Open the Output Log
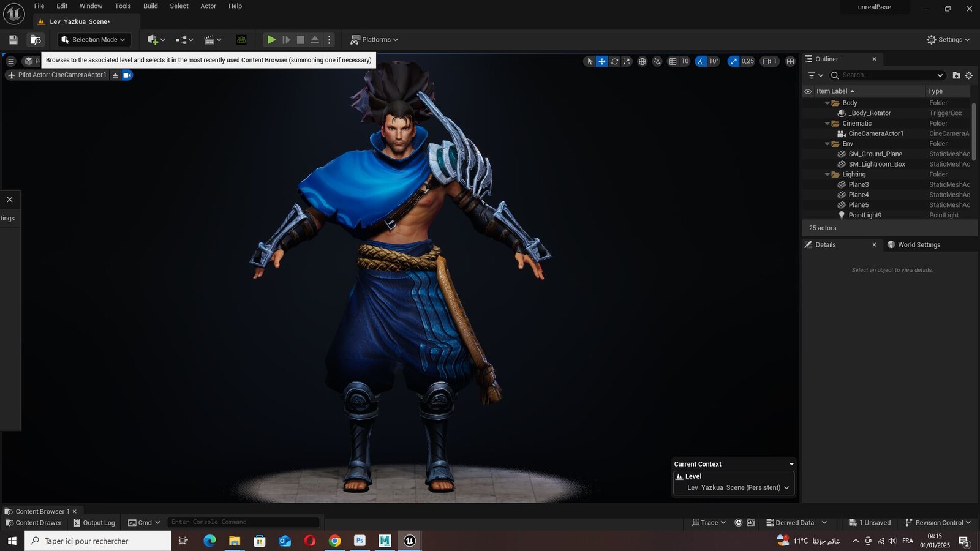This screenshot has width=980, height=551. click(x=94, y=523)
